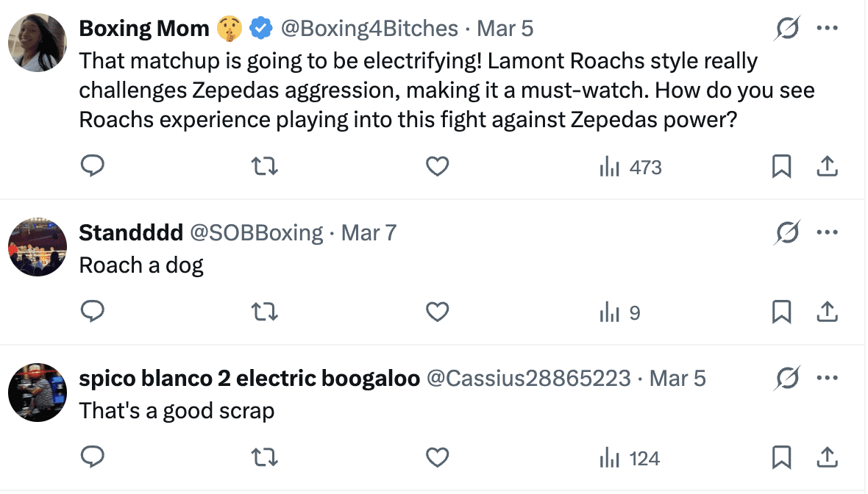868x494 pixels.
Task: Like the Boxing Mom tweet
Action: (x=438, y=168)
